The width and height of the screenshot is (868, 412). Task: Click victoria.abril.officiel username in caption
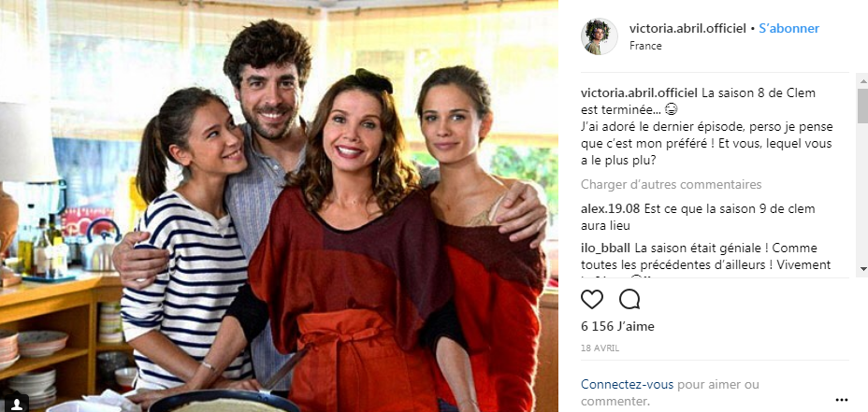point(640,92)
